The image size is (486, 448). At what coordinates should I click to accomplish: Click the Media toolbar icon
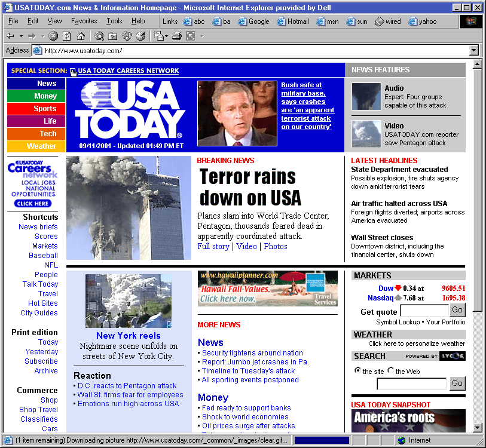point(127,36)
